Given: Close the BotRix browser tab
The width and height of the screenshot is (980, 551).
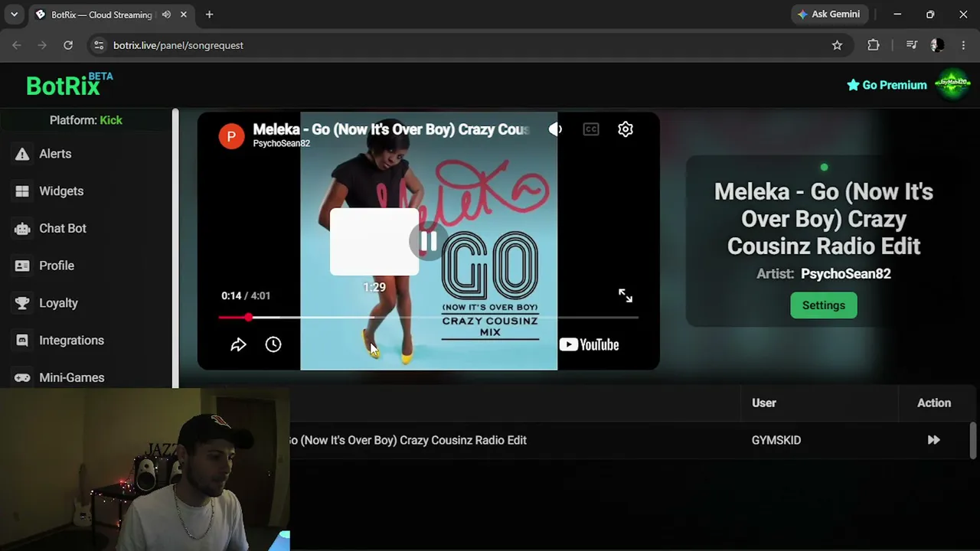Looking at the screenshot, I should [x=184, y=15].
